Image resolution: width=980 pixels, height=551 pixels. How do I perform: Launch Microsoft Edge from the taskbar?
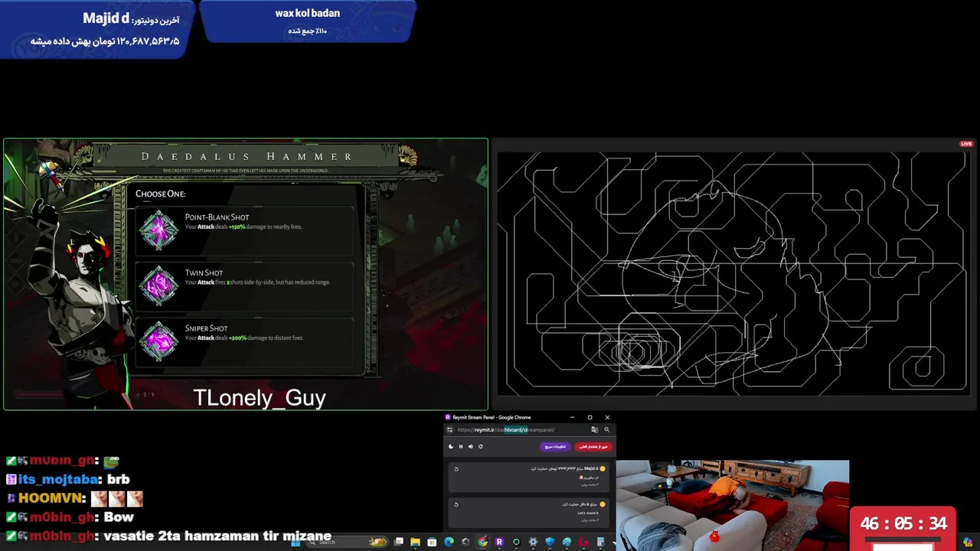coord(449,542)
